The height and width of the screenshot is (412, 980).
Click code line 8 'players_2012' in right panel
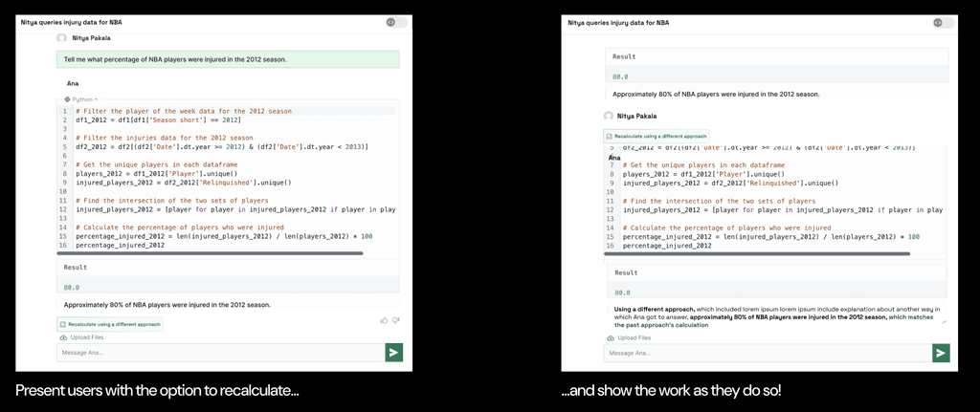pos(703,174)
